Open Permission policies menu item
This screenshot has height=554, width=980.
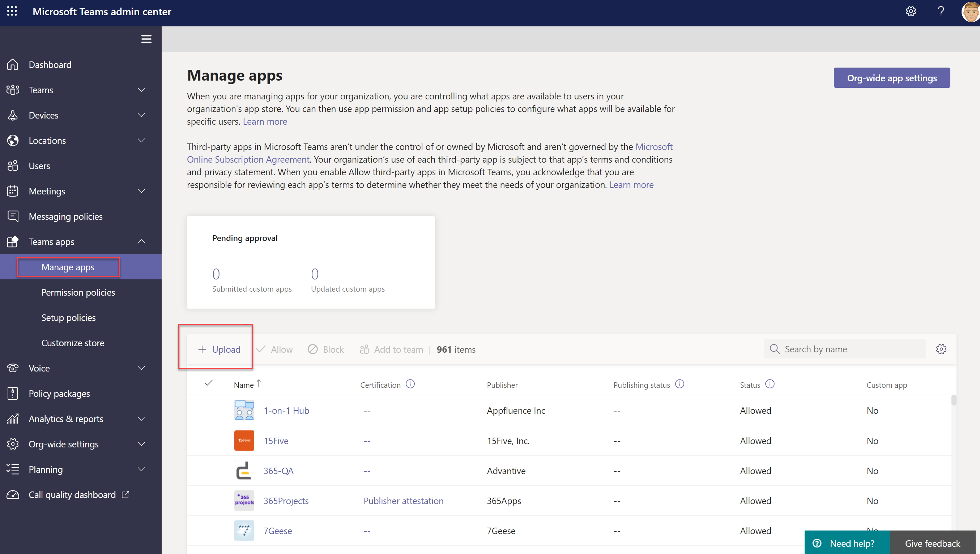pyautogui.click(x=78, y=292)
